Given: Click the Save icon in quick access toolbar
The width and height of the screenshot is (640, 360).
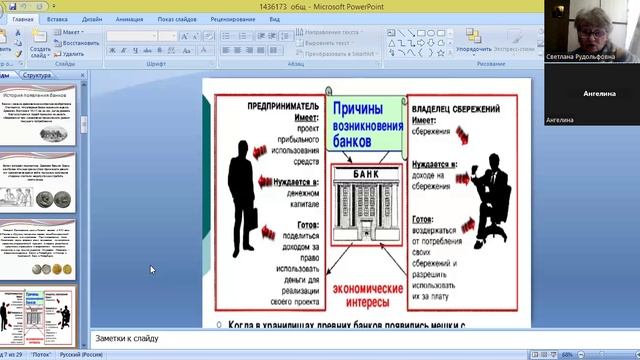Looking at the screenshot, I should [x=13, y=6].
